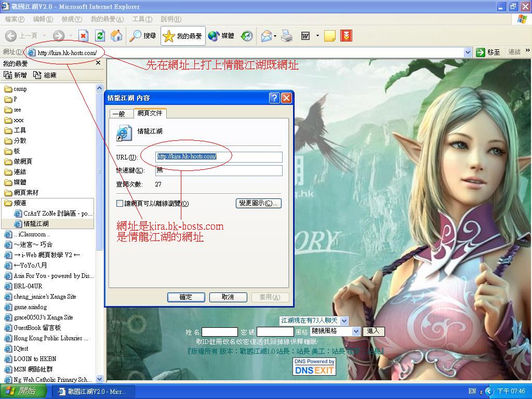Click 取消 to cancel the dialog

click(228, 297)
